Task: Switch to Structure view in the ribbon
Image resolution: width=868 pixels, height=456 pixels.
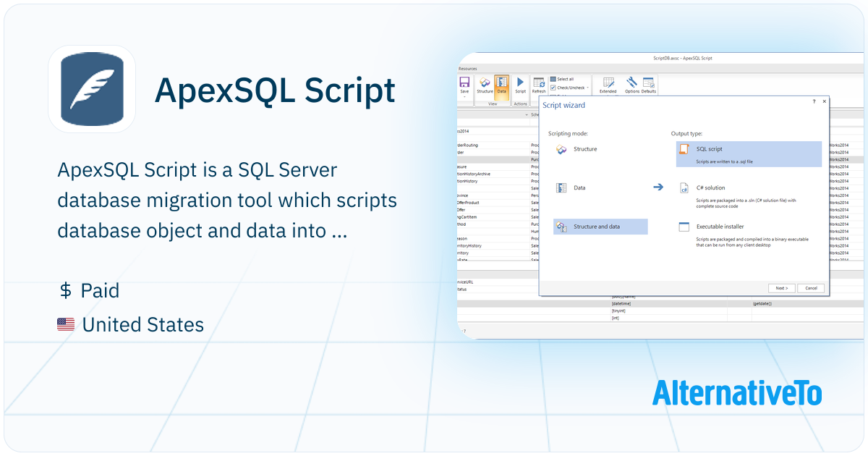Action: (x=485, y=85)
